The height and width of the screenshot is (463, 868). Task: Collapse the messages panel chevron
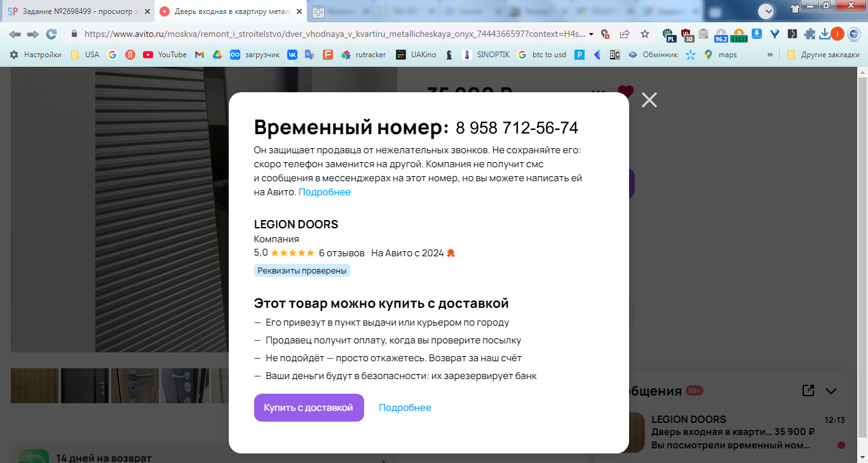click(x=831, y=390)
